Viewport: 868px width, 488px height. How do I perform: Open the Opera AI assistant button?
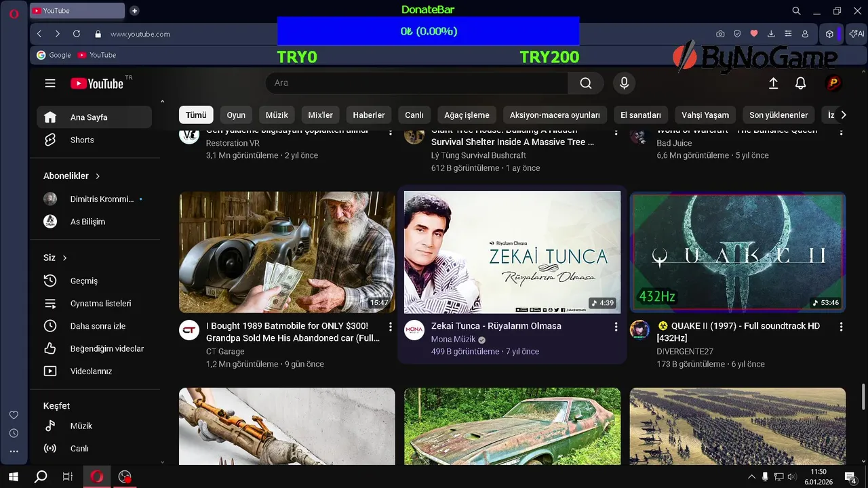(x=856, y=34)
